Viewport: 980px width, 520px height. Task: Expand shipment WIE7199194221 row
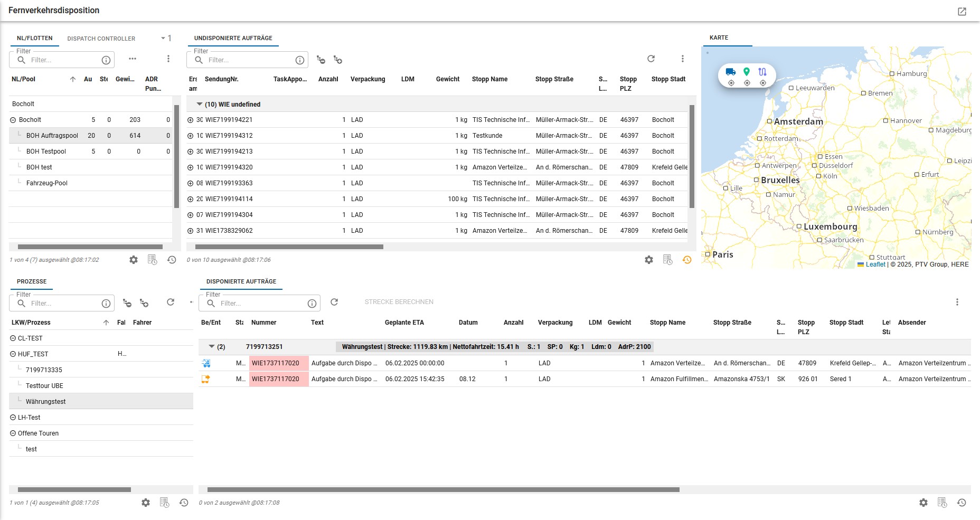(x=191, y=120)
